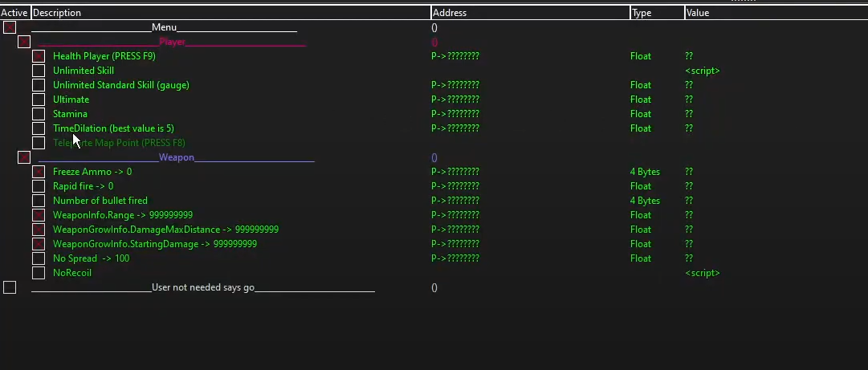The image size is (868, 370).
Task: Collapse the Player group checkbox
Action: [x=24, y=42]
